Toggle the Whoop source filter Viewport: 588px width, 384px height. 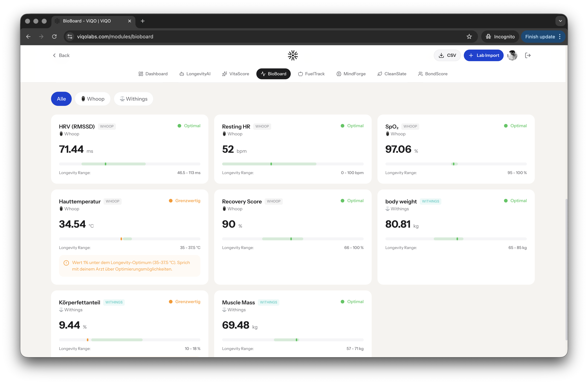(x=93, y=99)
